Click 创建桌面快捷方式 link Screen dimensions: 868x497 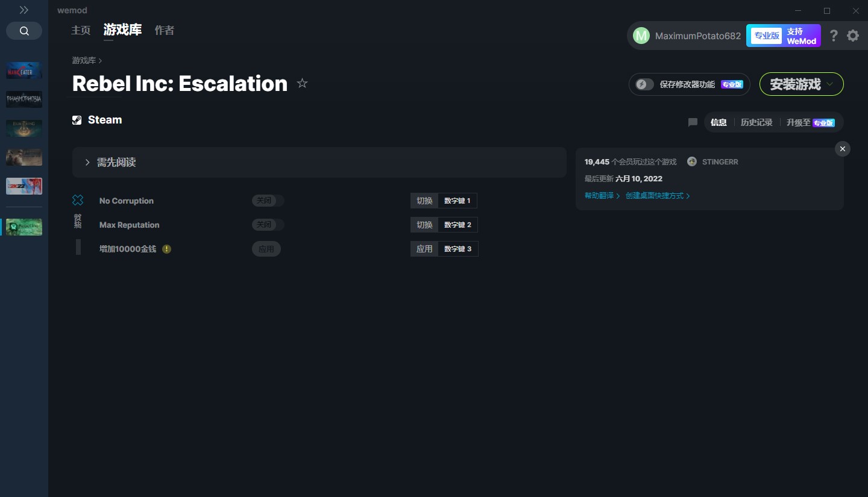point(658,196)
